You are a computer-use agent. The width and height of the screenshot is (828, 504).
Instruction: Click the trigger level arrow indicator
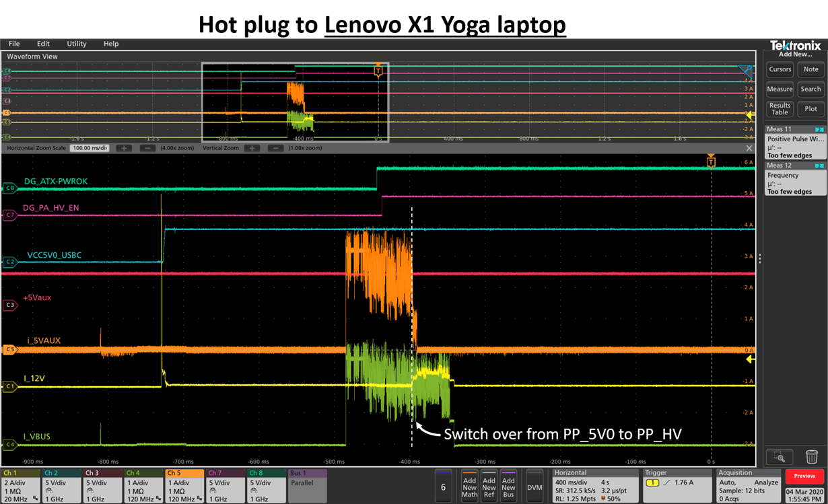[750, 359]
